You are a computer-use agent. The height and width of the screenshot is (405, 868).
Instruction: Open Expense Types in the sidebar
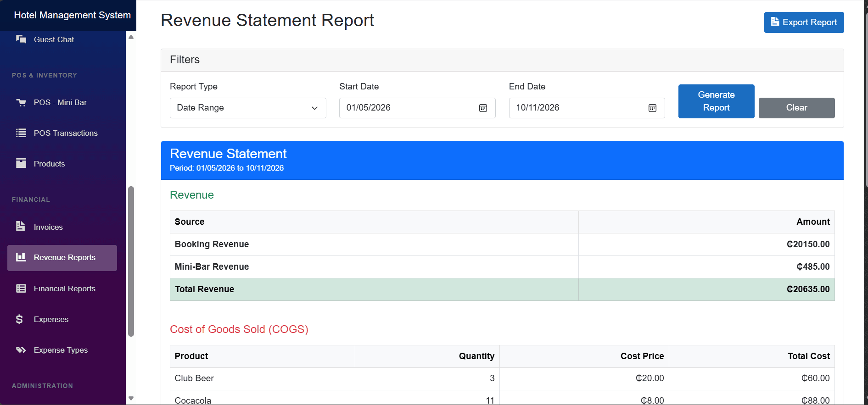point(62,350)
